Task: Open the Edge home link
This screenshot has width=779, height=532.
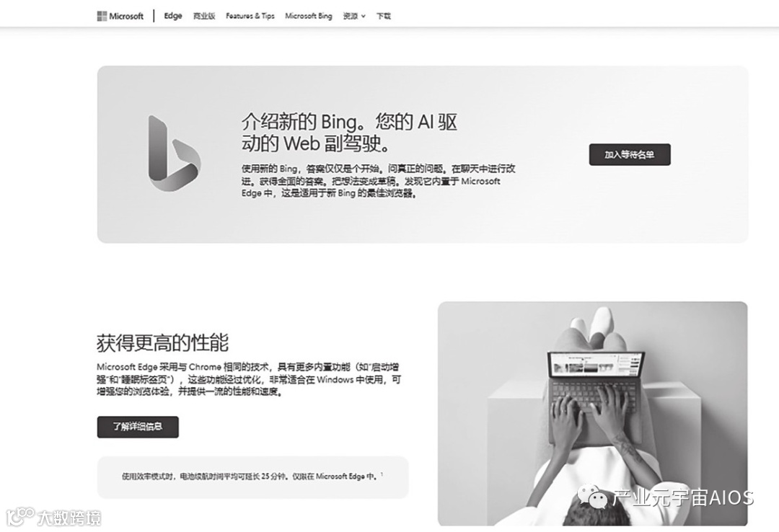Action: point(173,16)
